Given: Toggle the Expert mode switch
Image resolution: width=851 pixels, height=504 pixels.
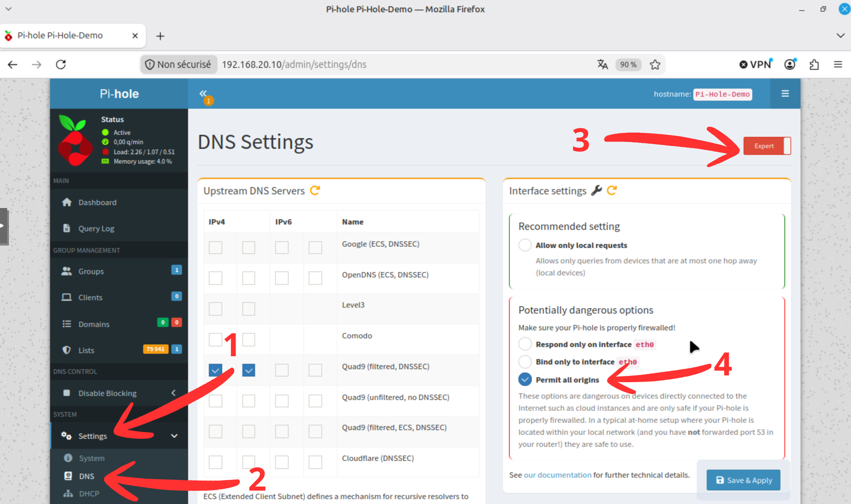Looking at the screenshot, I should coord(767,146).
